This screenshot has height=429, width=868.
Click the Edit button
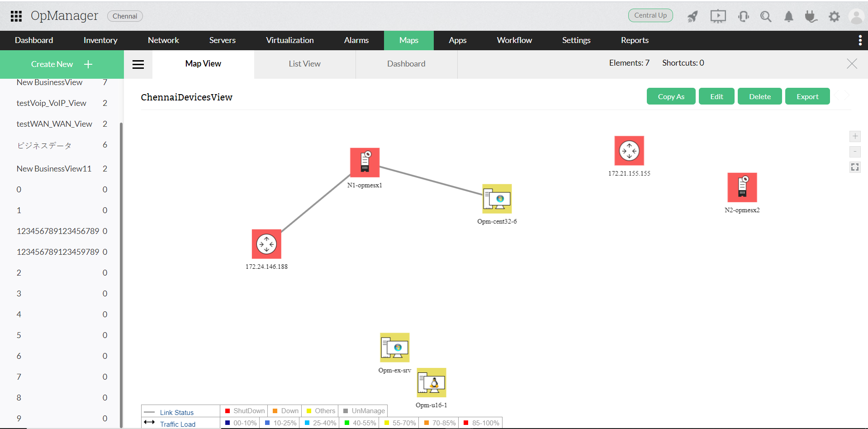point(716,96)
